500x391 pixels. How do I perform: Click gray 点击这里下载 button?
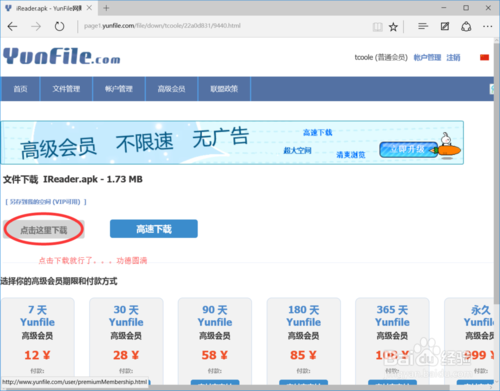pyautogui.click(x=44, y=230)
